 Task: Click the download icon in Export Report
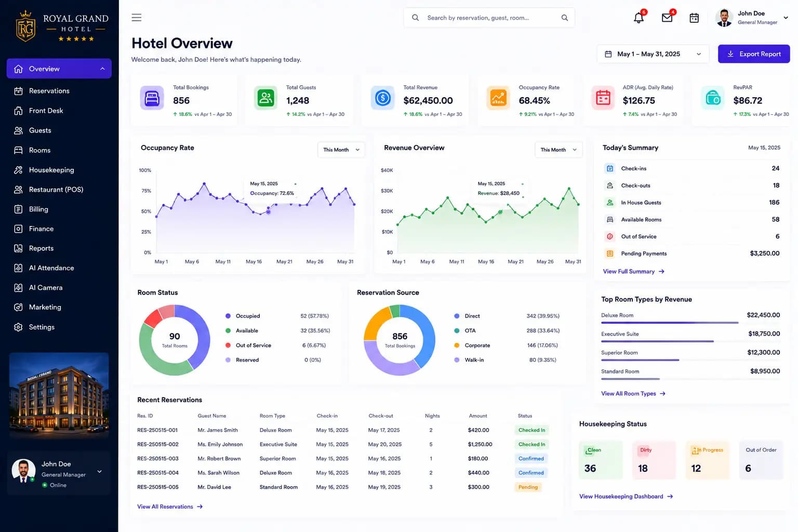pyautogui.click(x=730, y=54)
